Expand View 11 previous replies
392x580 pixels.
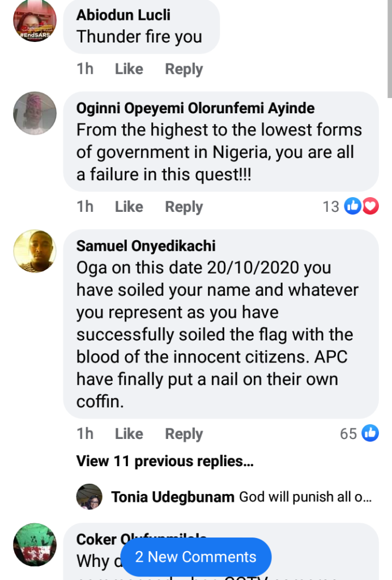[165, 462]
